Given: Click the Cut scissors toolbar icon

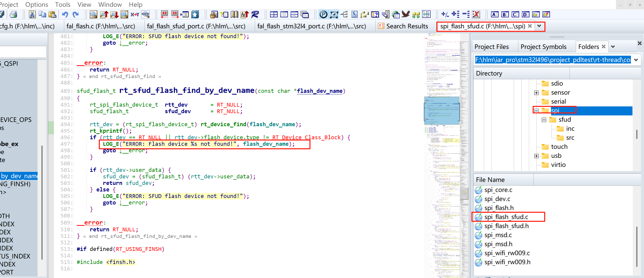Looking at the screenshot, I should tap(32, 15).
